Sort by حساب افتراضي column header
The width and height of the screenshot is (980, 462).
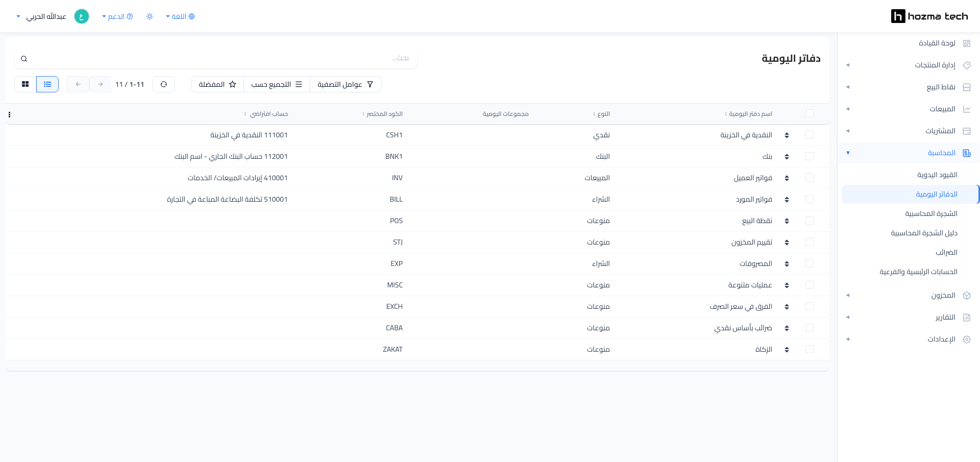tap(266, 114)
